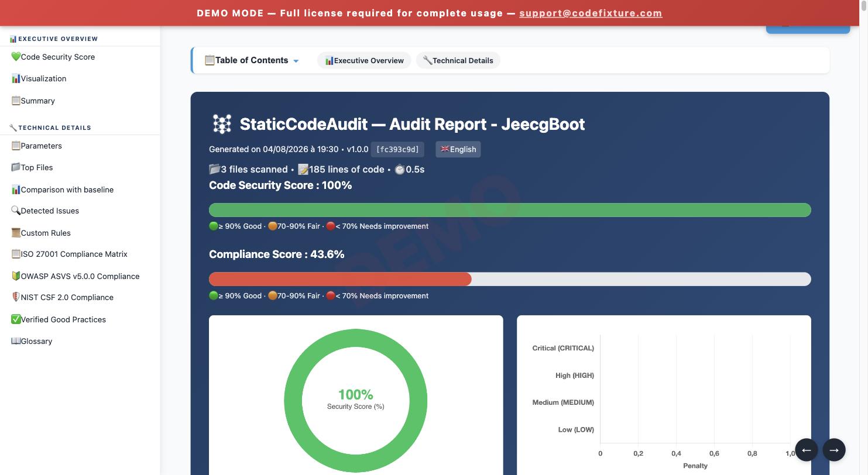Click the open book icon beside Glossary
Screen dimensions: 868x475
pos(16,341)
